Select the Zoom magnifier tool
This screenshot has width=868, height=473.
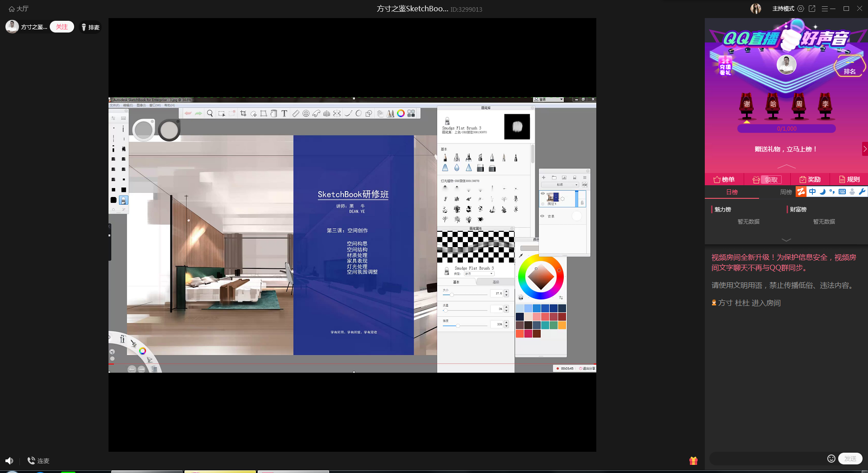pyautogui.click(x=210, y=113)
